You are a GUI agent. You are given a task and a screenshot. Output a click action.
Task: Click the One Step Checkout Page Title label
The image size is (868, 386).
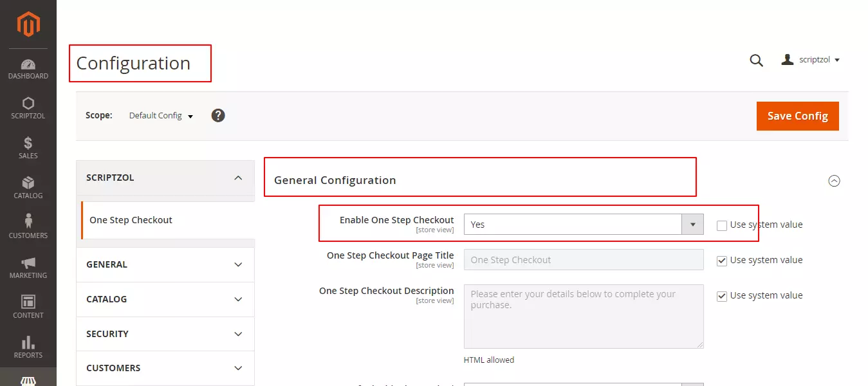[391, 255]
